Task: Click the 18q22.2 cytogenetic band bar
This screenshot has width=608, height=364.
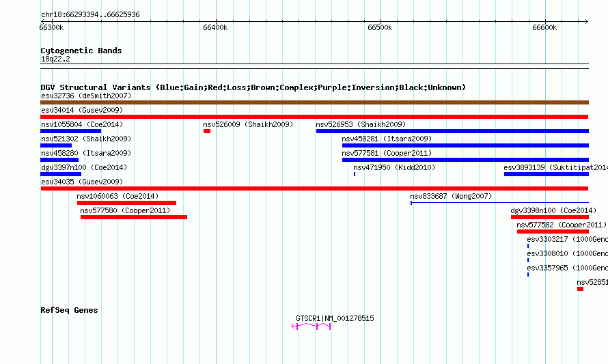Action: coord(314,66)
